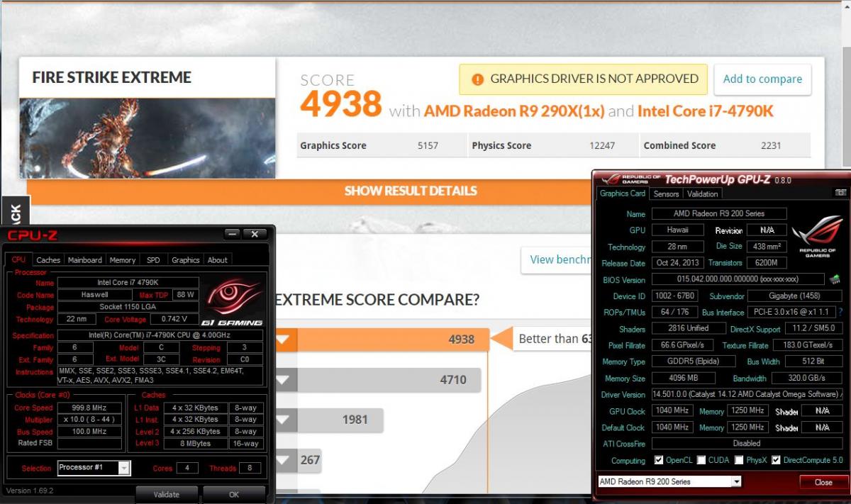Follow the Intel Core i7-4790K link
Viewport: 851px width, 504px height.
coord(705,111)
